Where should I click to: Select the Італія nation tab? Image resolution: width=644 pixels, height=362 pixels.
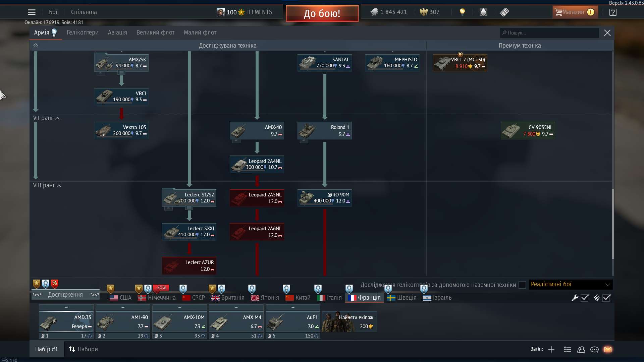(x=329, y=298)
